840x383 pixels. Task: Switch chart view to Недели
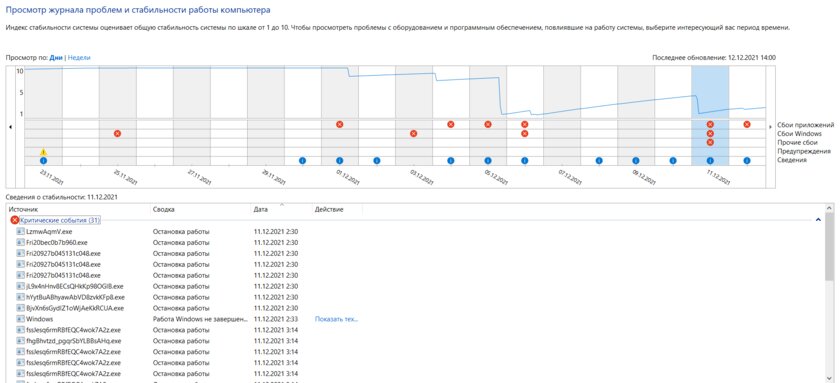click(x=79, y=57)
